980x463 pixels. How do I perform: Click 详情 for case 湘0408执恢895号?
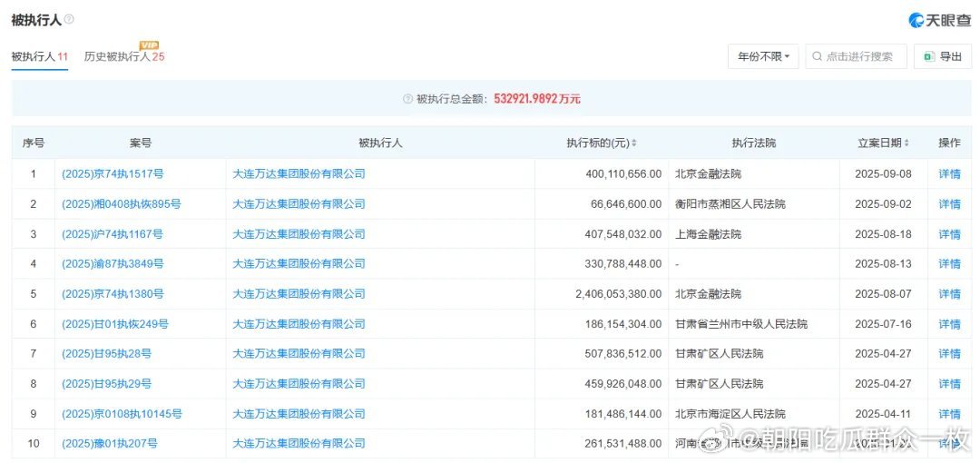[949, 204]
